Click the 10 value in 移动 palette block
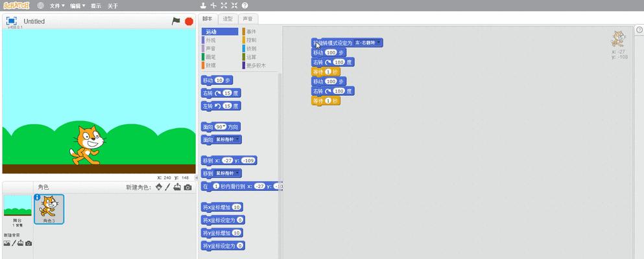 219,80
